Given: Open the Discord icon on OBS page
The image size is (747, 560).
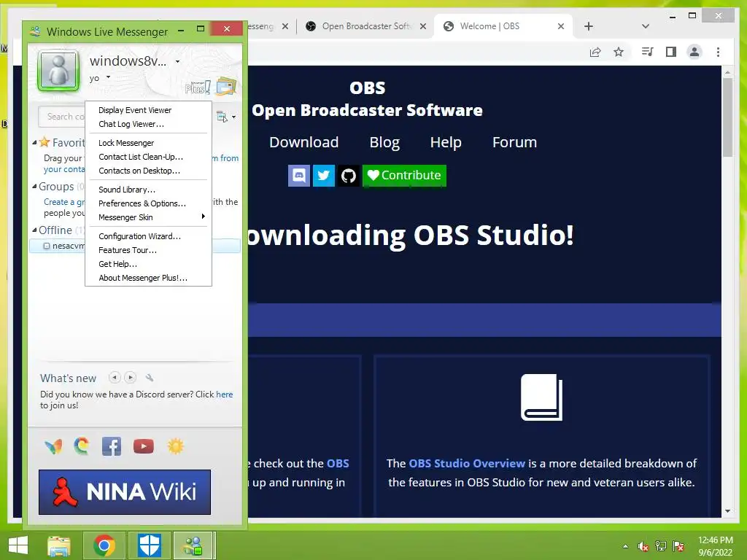Looking at the screenshot, I should [299, 176].
